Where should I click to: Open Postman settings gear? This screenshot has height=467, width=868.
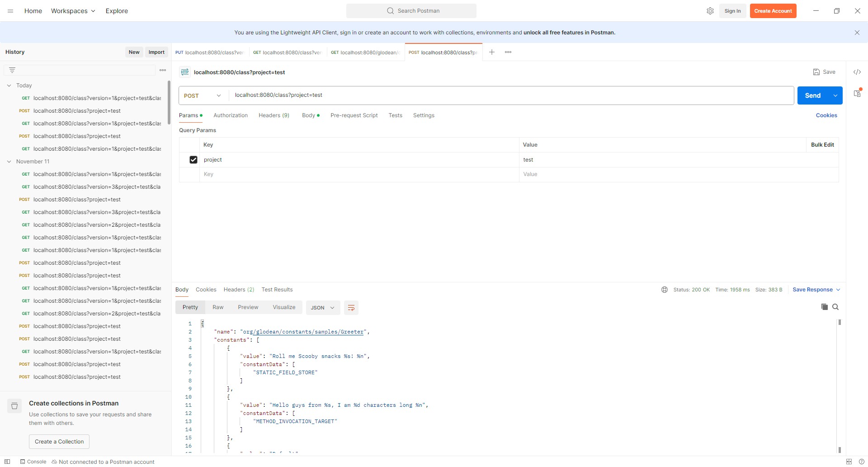click(x=710, y=10)
